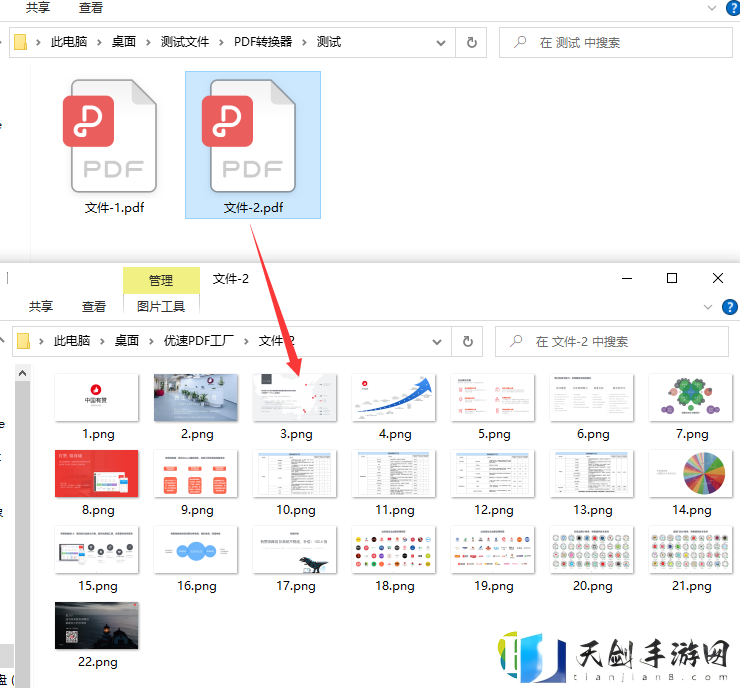740x688 pixels.
Task: Select the 7.png green diagram thumbnail
Action: tap(691, 397)
